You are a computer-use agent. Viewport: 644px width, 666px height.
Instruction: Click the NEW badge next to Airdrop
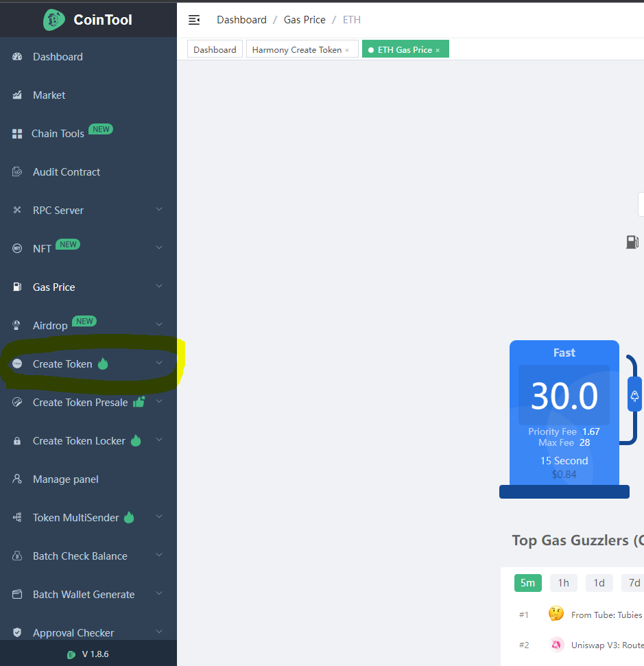coord(84,321)
